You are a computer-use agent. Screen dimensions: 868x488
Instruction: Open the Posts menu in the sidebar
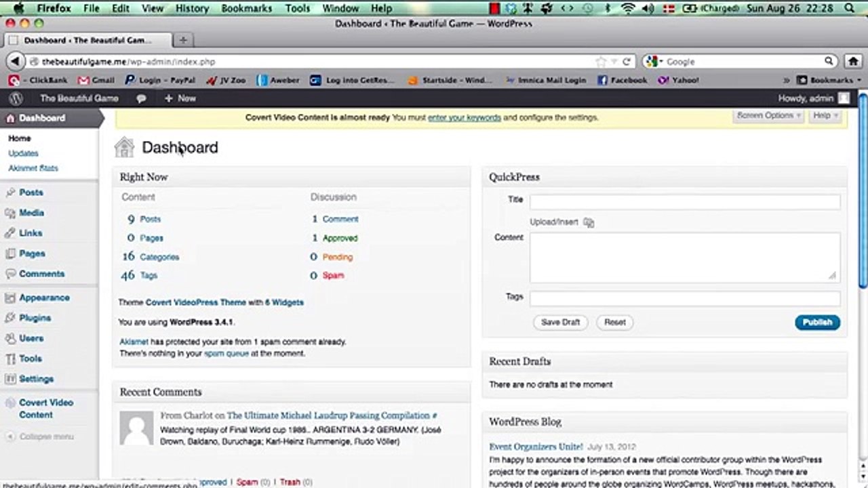pos(31,192)
